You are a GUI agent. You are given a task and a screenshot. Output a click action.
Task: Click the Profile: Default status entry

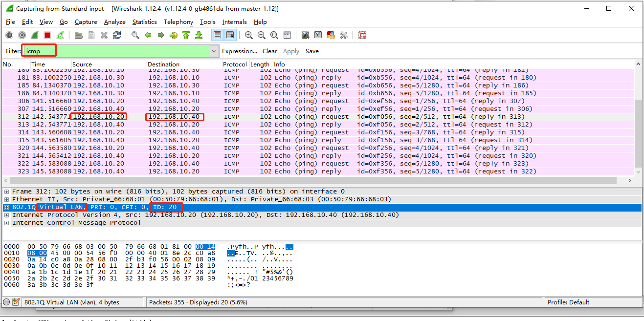click(568, 302)
